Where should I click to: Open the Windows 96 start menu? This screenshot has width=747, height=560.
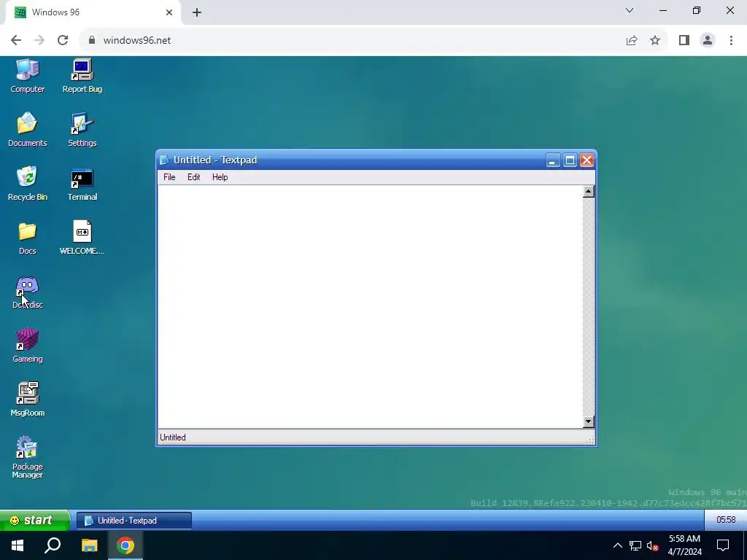click(34, 520)
